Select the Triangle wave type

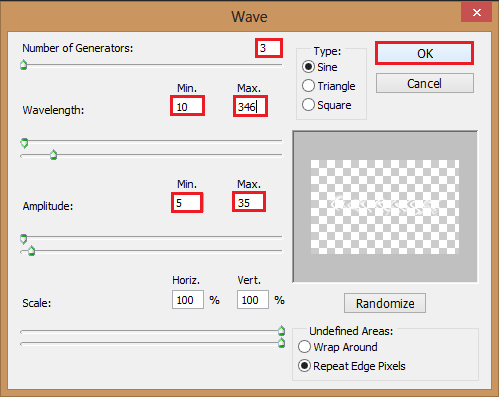[x=329, y=86]
